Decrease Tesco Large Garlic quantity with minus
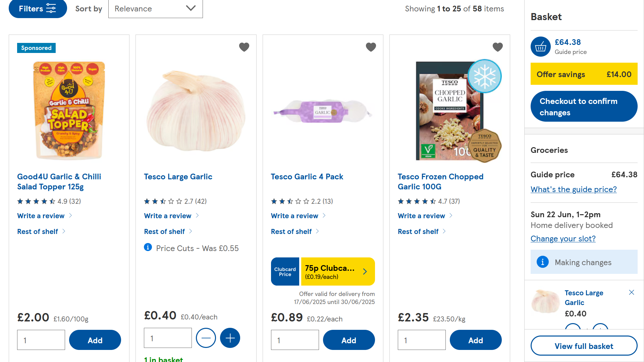The image size is (644, 362). point(206,338)
